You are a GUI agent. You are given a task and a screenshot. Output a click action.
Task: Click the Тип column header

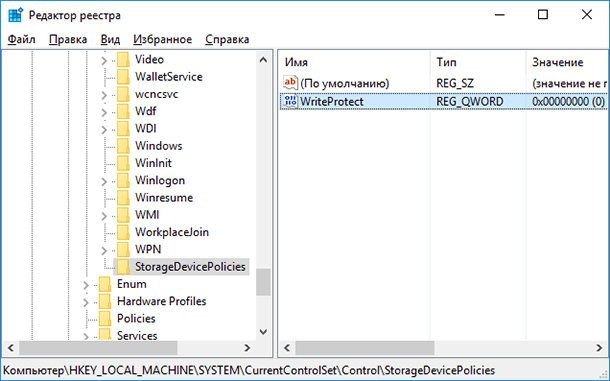point(478,62)
